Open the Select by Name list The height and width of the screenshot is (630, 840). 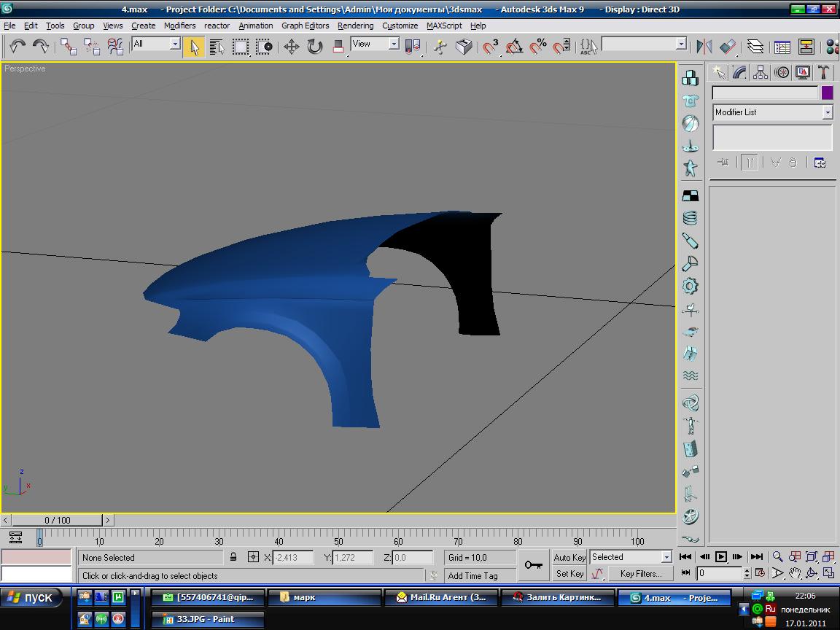click(217, 47)
